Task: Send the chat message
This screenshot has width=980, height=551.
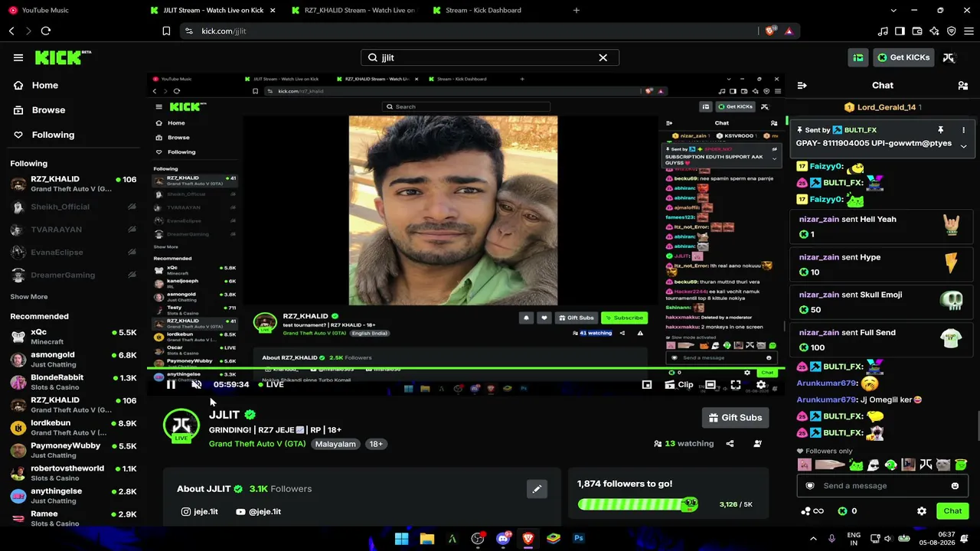Action: [x=952, y=511]
